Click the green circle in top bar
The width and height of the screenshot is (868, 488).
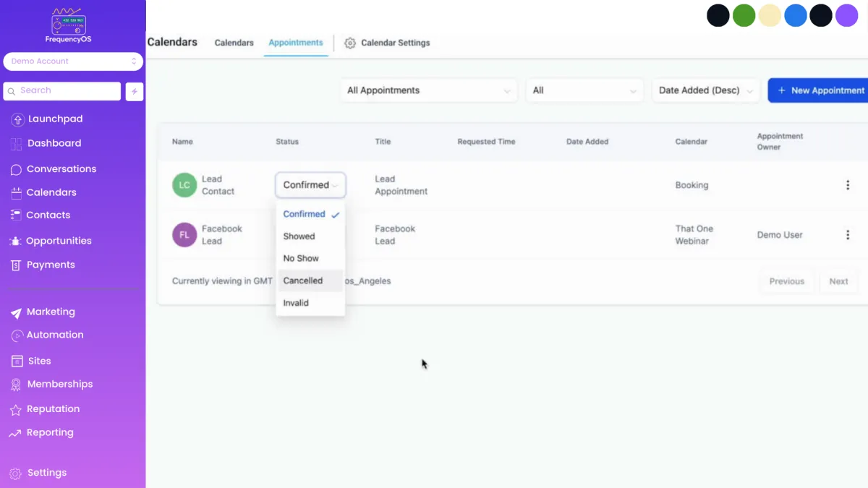[x=744, y=15]
